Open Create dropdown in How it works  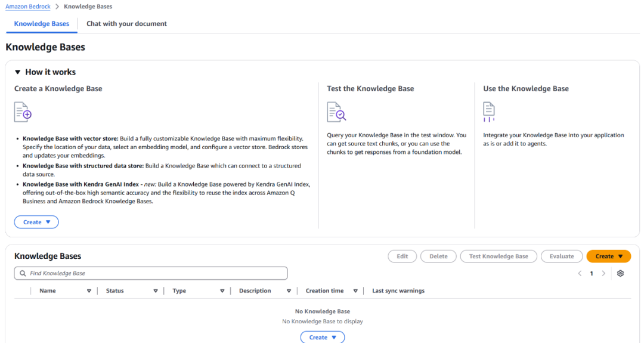point(36,223)
